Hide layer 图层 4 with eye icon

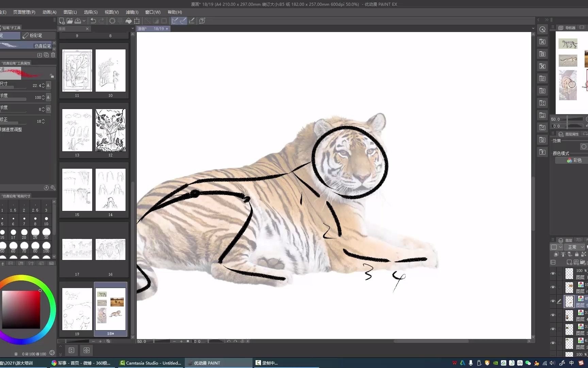[553, 316]
